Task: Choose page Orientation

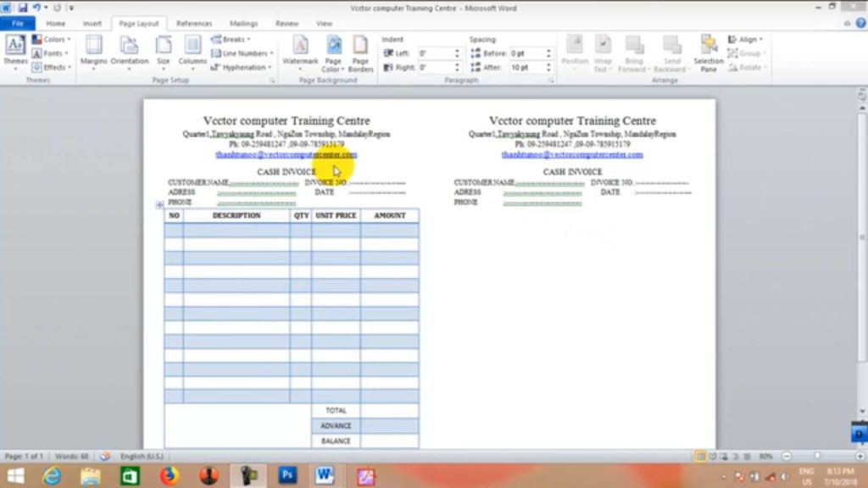Action: [130, 53]
